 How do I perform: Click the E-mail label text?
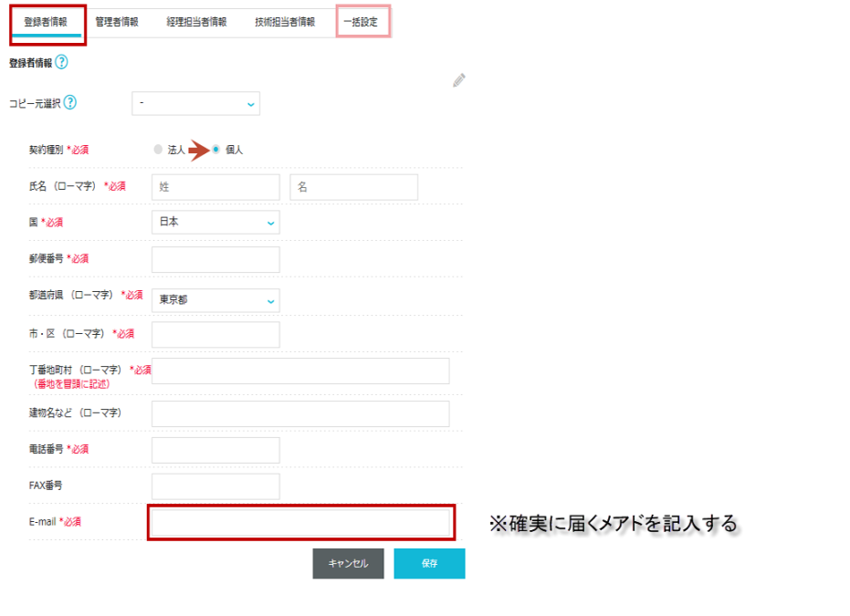pyautogui.click(x=42, y=522)
